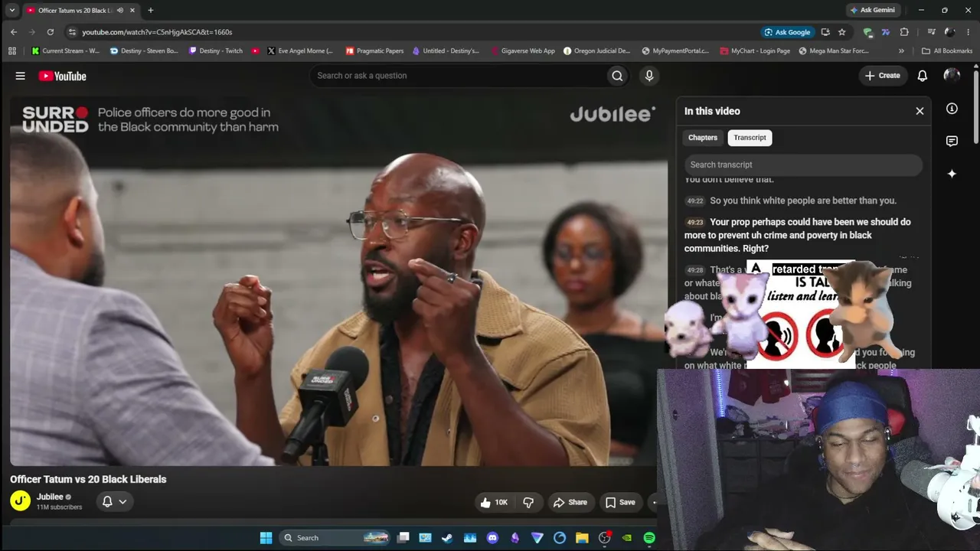Screen dimensions: 980x551
Task: Open the sidebar info circle icon
Action: [952, 109]
